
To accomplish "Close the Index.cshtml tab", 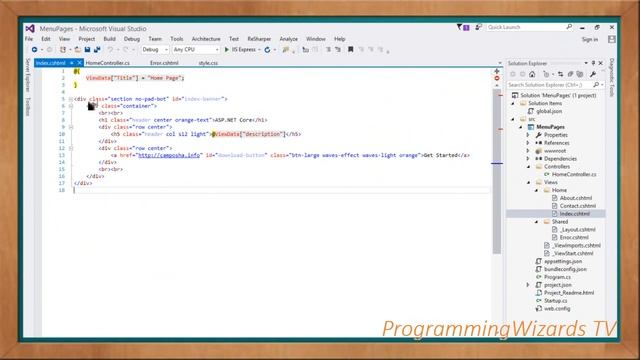I will click(80, 63).
